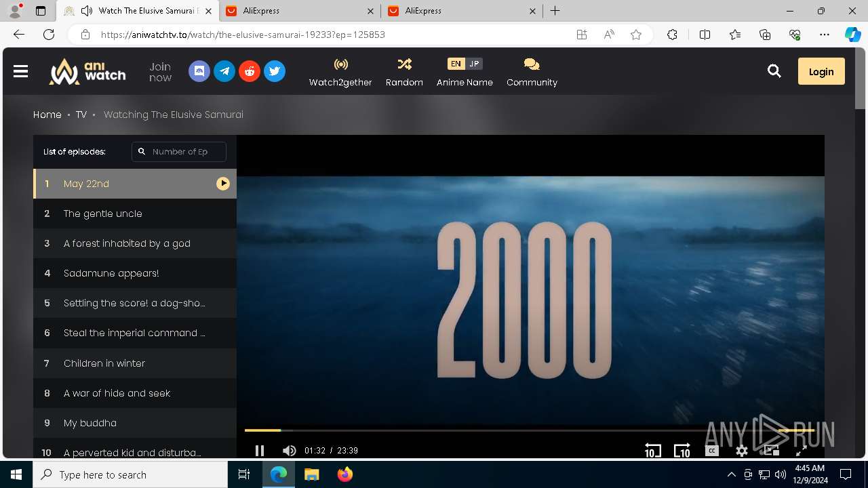Screen dimensions: 868x488
Task: Open browser Extensions menu
Action: click(x=672, y=35)
